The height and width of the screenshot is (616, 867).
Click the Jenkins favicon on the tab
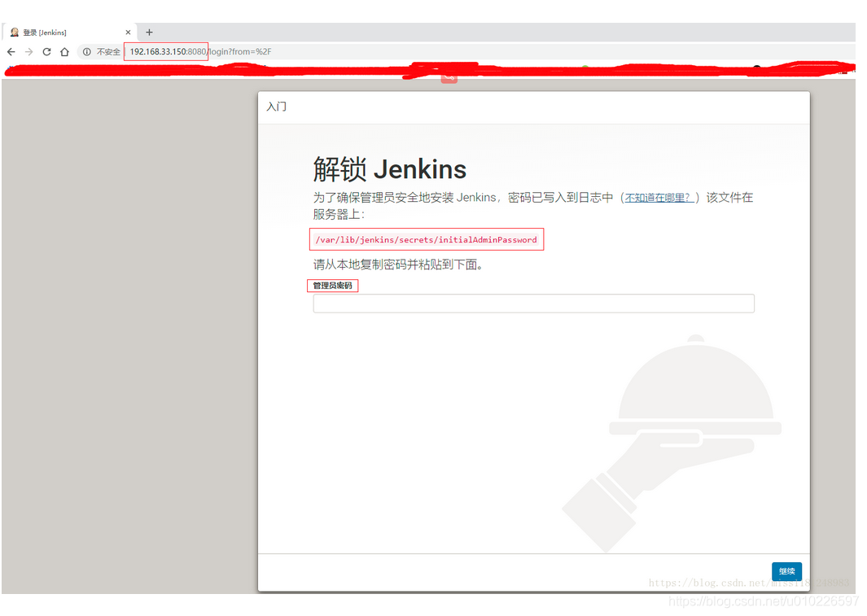tap(15, 33)
